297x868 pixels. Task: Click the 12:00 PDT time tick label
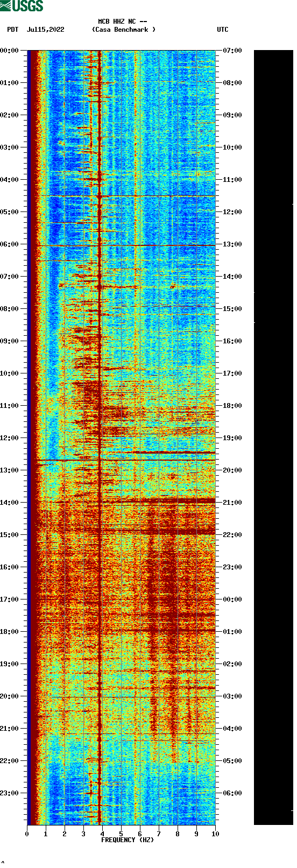tap(10, 438)
